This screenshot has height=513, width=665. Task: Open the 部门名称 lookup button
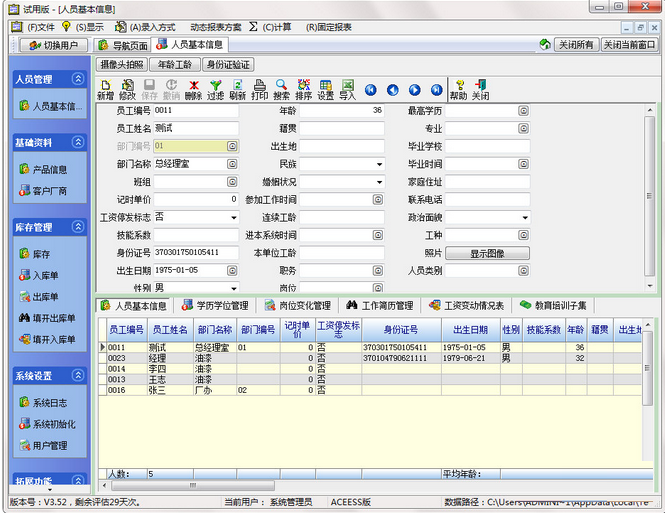pos(232,164)
